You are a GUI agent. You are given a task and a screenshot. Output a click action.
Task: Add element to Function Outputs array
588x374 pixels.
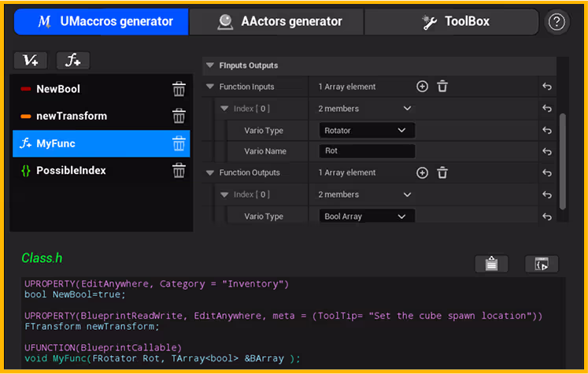[422, 173]
